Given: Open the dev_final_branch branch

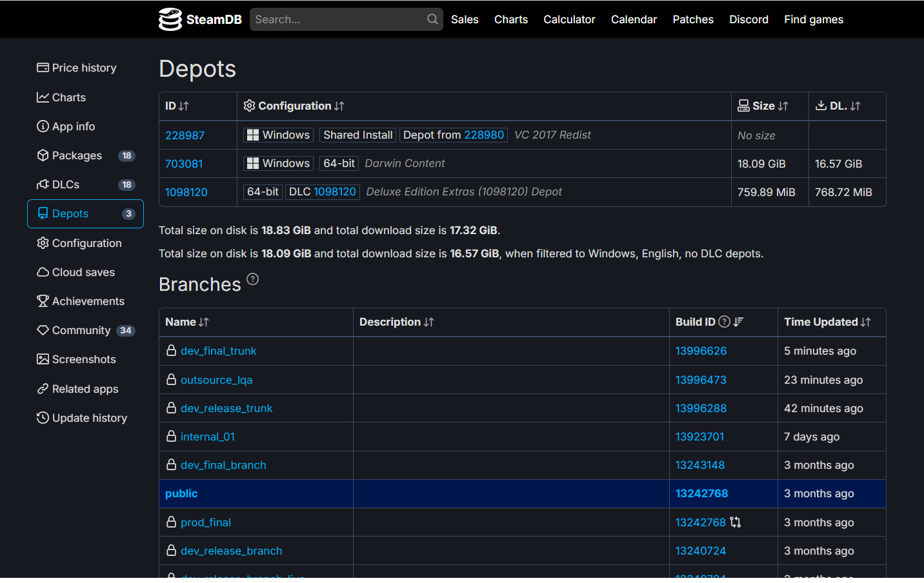Looking at the screenshot, I should pyautogui.click(x=223, y=465).
